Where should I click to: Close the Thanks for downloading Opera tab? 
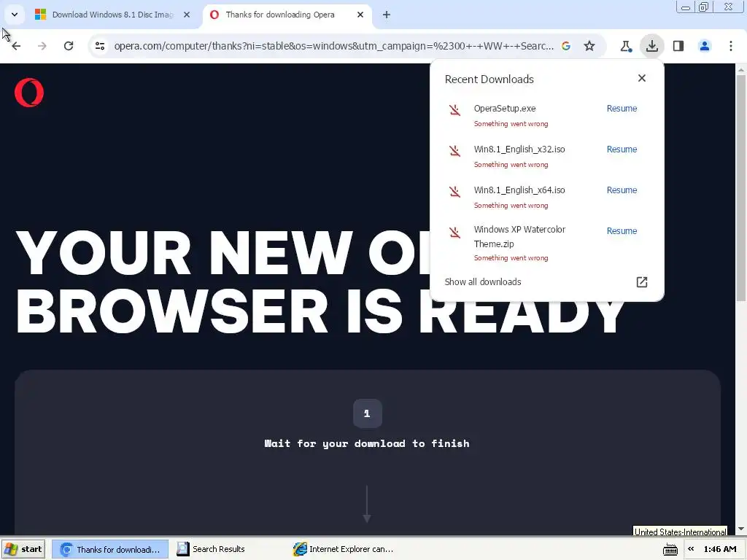tap(360, 15)
